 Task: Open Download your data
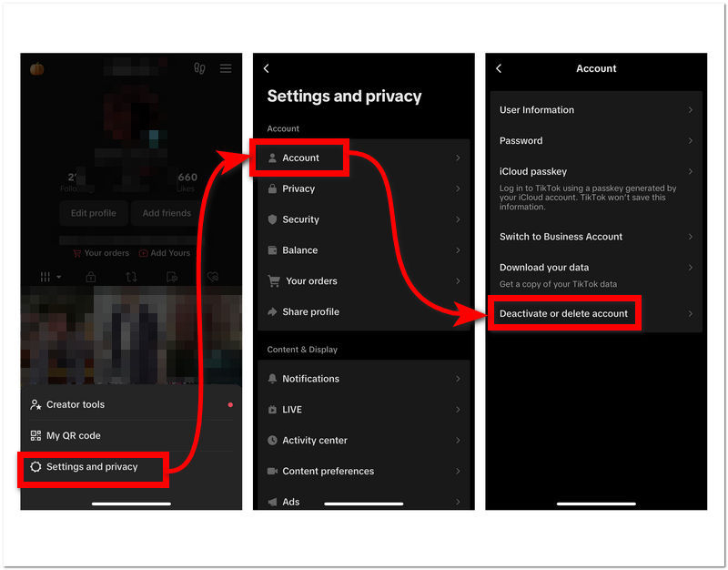point(596,275)
